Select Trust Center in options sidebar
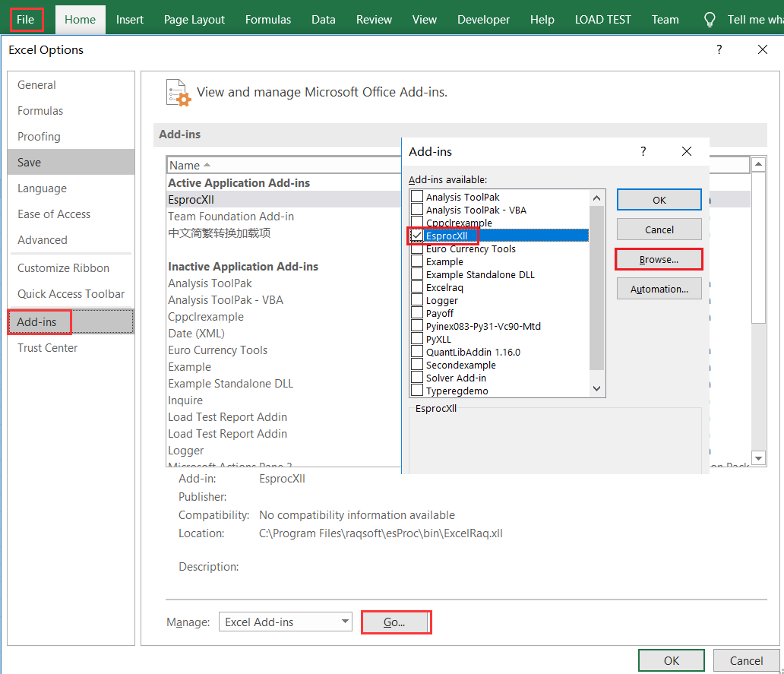Viewport: 784px width, 674px height. coord(48,348)
